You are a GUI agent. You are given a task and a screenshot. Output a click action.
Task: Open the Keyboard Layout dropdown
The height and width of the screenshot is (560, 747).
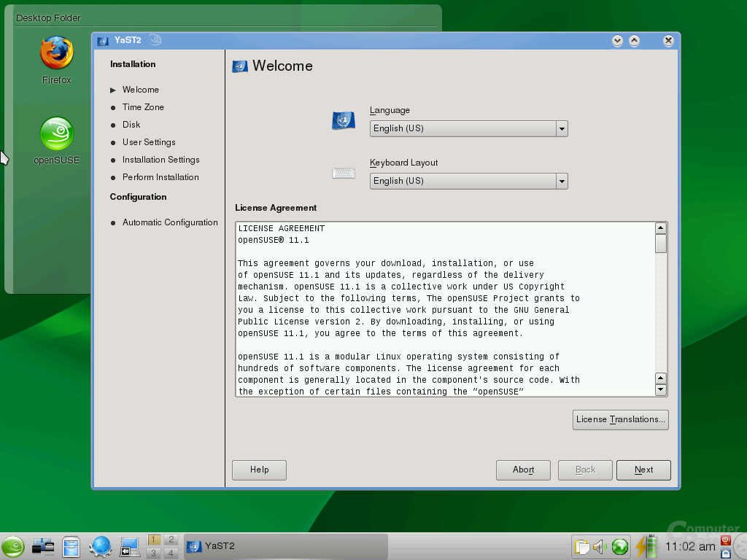pyautogui.click(x=561, y=181)
